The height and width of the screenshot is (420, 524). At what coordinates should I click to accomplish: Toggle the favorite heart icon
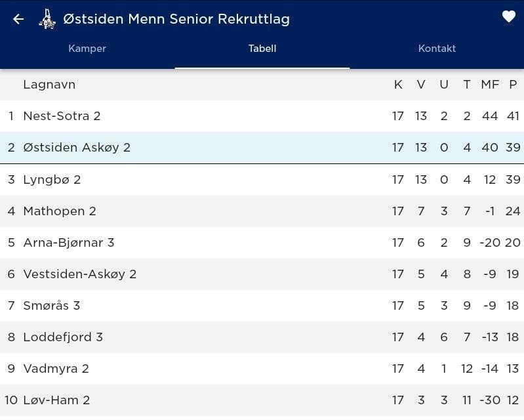click(509, 17)
